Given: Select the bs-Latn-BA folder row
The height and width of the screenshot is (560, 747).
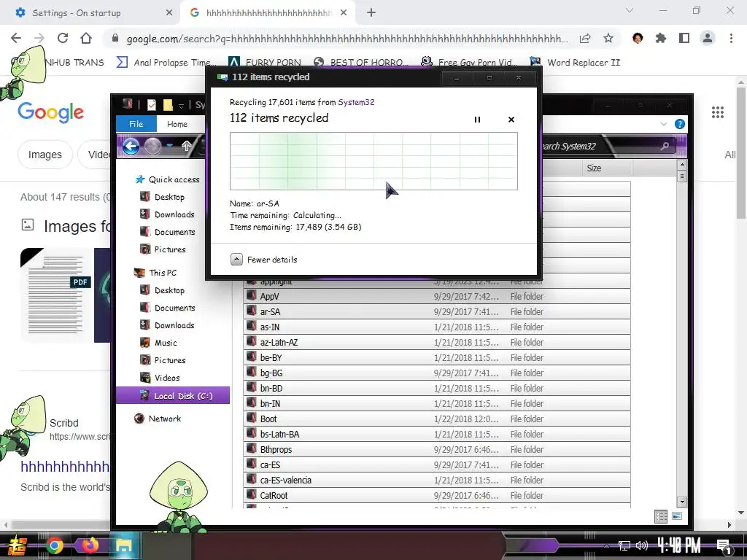Looking at the screenshot, I should (x=437, y=435).
